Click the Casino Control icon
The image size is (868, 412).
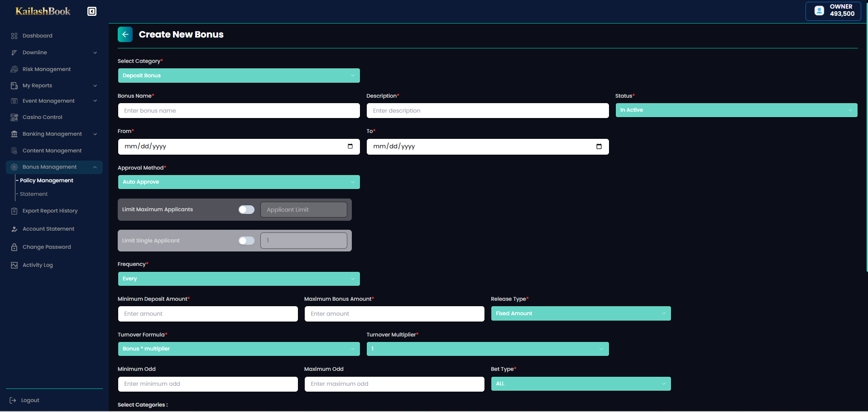[14, 117]
